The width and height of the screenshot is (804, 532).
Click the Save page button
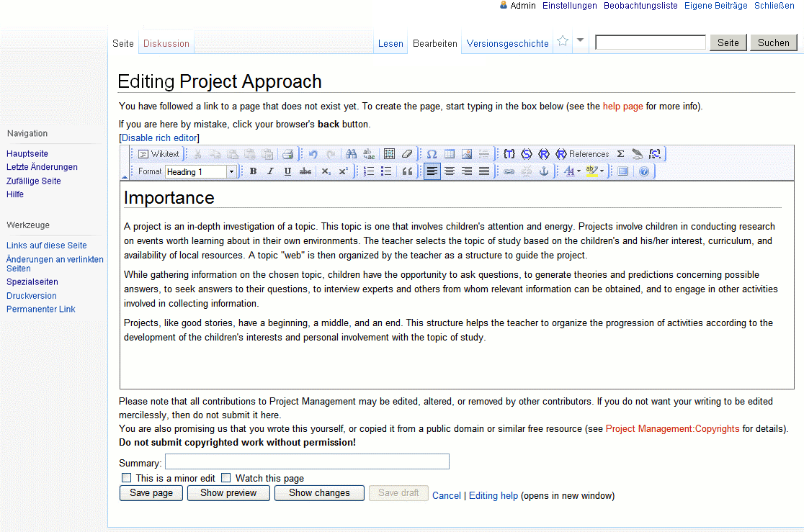(x=151, y=493)
